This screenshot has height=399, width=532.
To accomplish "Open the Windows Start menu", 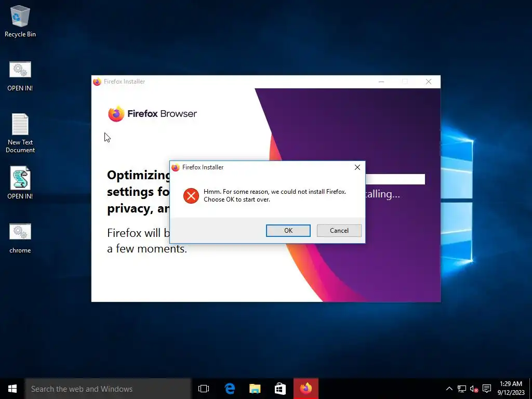I will pyautogui.click(x=12, y=389).
